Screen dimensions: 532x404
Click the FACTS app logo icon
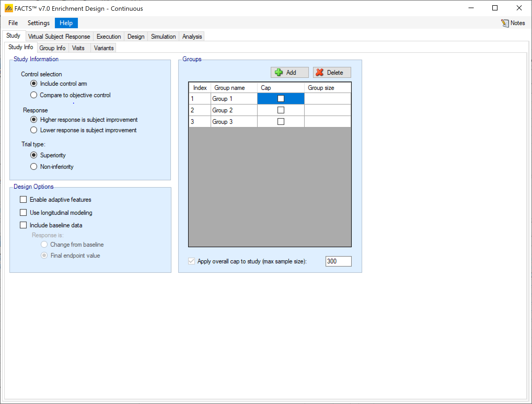pos(9,8)
